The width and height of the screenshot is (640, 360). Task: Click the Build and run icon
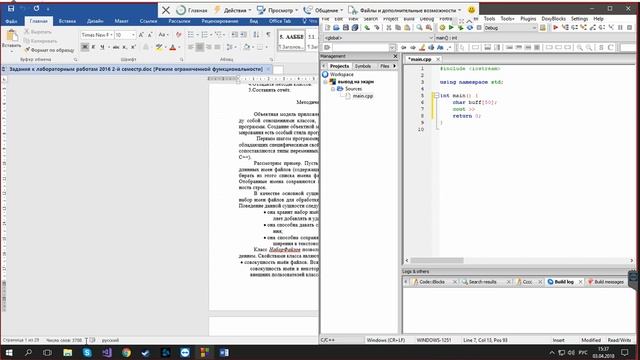tap(460, 28)
